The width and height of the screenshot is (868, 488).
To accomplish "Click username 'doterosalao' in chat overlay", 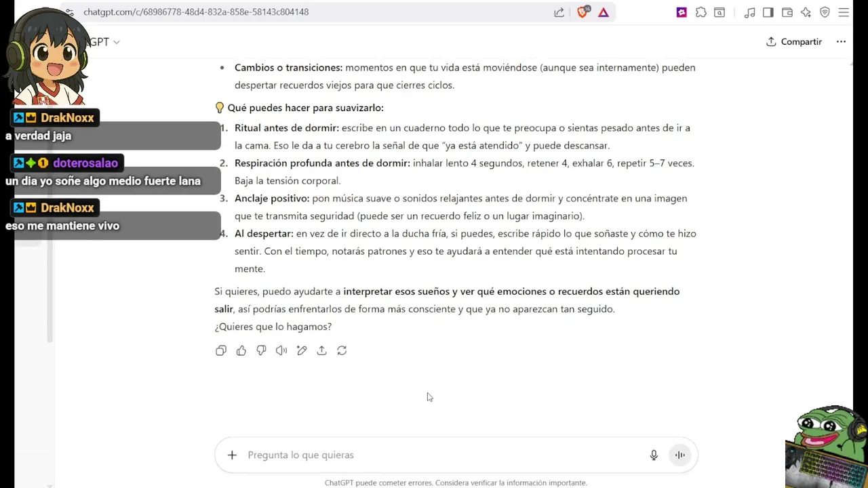I will 85,163.
